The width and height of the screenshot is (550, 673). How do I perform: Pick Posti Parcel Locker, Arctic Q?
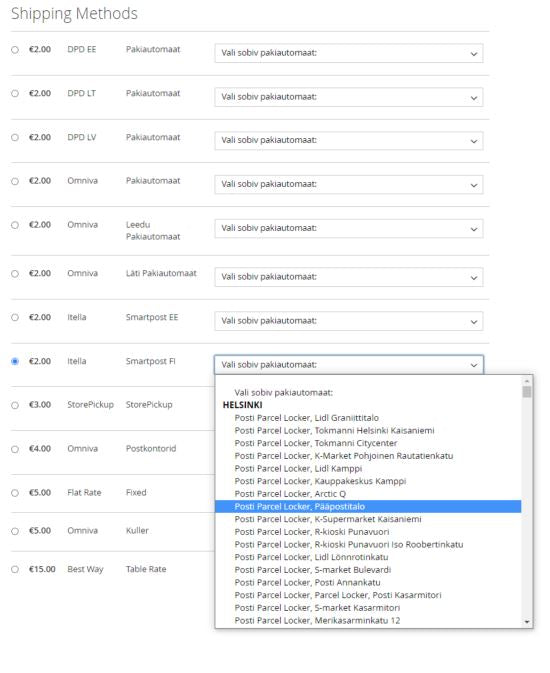[x=368, y=494]
